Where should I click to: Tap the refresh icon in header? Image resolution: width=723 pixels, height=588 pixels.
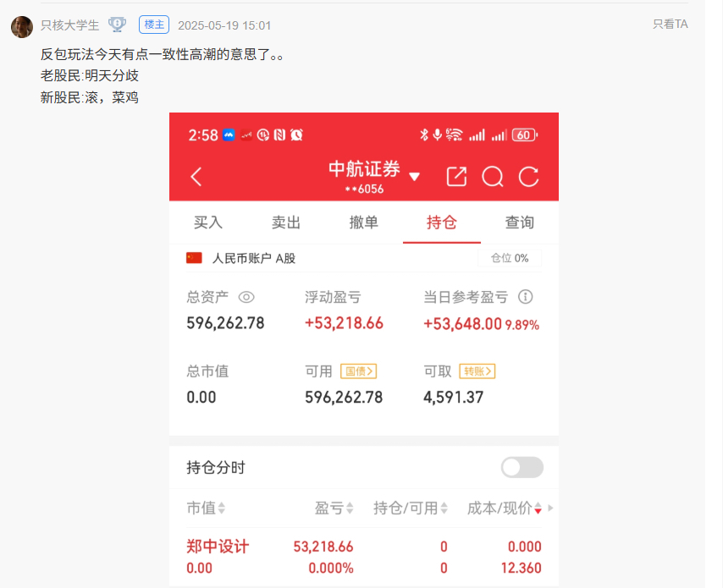[x=528, y=177]
